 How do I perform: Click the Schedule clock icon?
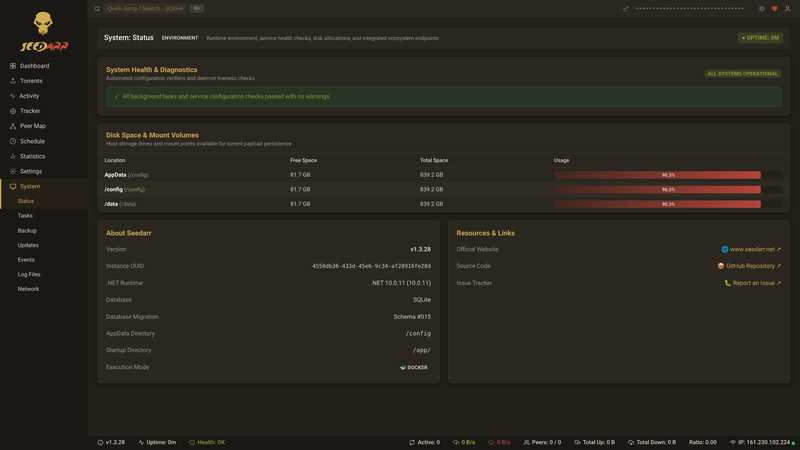coord(13,141)
